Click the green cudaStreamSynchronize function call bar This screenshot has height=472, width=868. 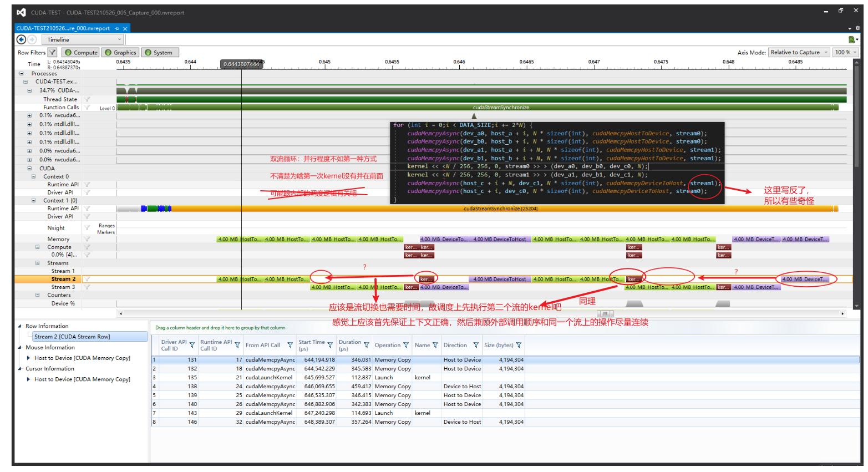click(501, 108)
